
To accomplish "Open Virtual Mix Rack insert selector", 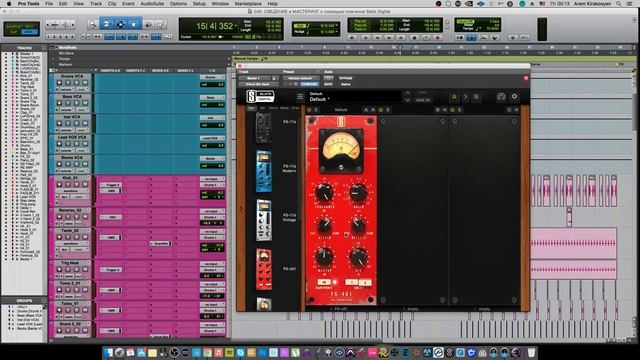I will [x=259, y=84].
